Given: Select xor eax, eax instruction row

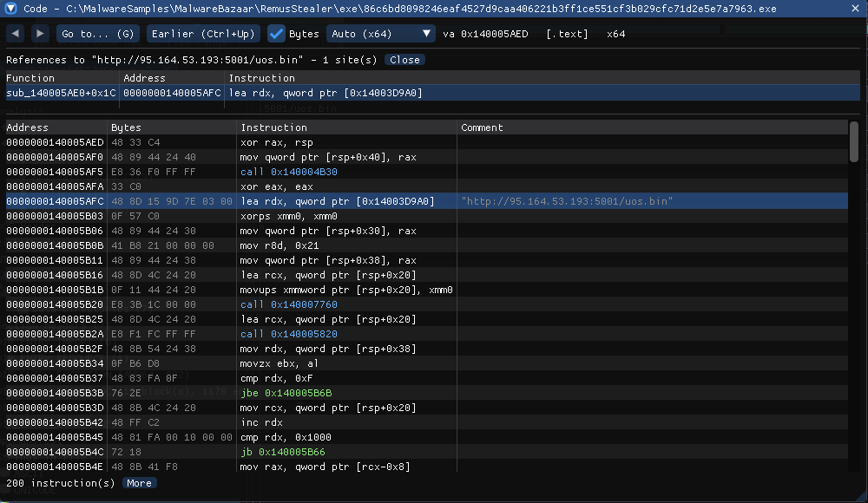Looking at the screenshot, I should [x=426, y=186].
